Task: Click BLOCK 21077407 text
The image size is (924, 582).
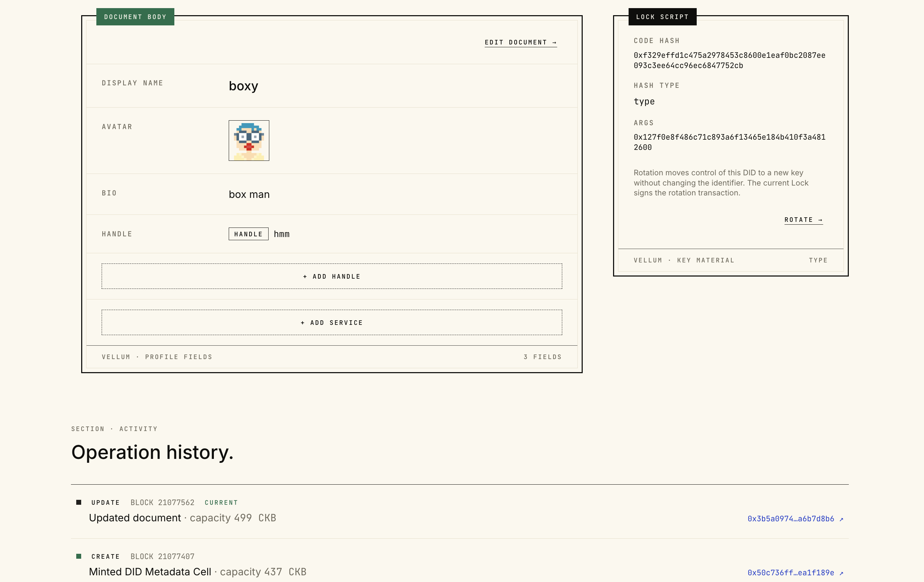Action: pyautogui.click(x=162, y=557)
